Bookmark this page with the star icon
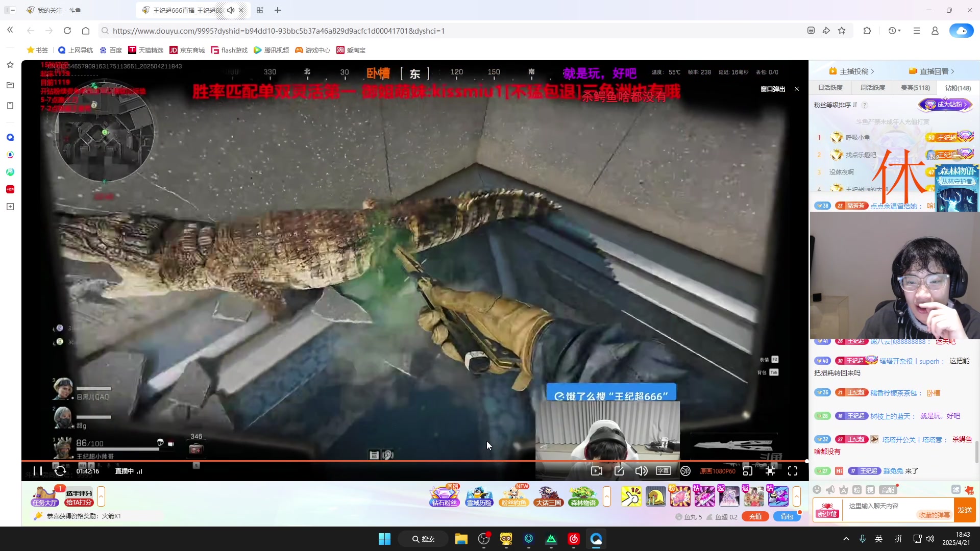The height and width of the screenshot is (551, 980). (x=842, y=31)
